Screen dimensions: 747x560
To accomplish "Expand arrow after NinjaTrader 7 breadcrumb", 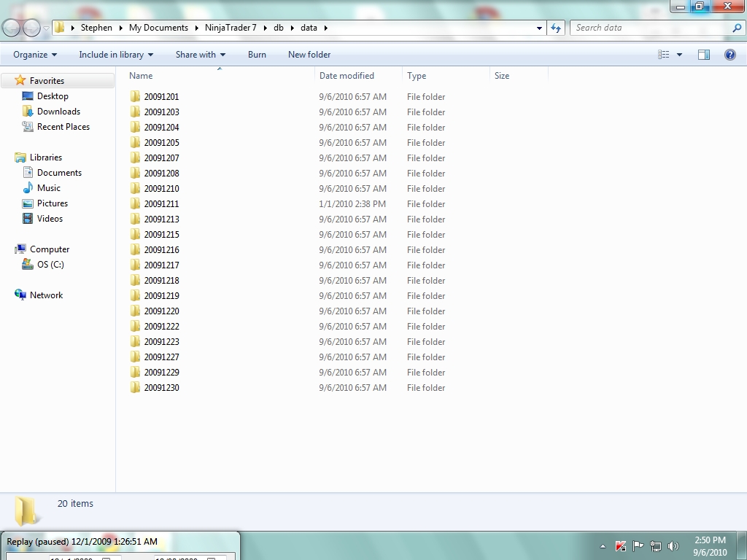I will coord(266,28).
